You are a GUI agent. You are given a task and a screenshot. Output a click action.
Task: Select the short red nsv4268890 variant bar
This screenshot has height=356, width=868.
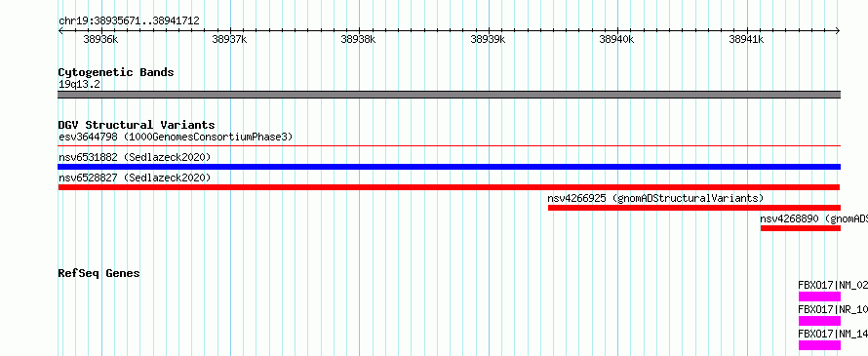coord(801,228)
